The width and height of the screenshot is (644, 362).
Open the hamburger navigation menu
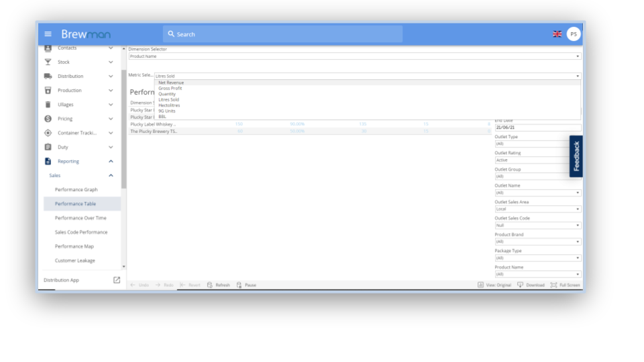pos(48,34)
